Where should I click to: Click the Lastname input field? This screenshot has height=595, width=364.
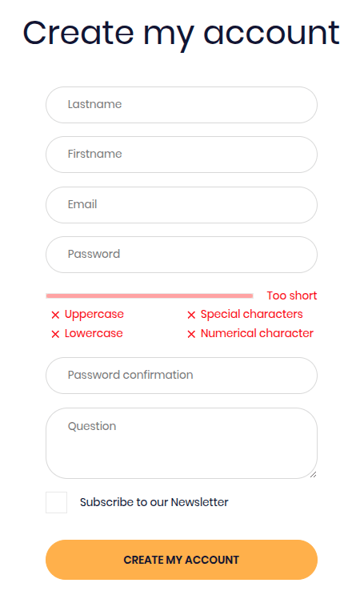(x=182, y=105)
